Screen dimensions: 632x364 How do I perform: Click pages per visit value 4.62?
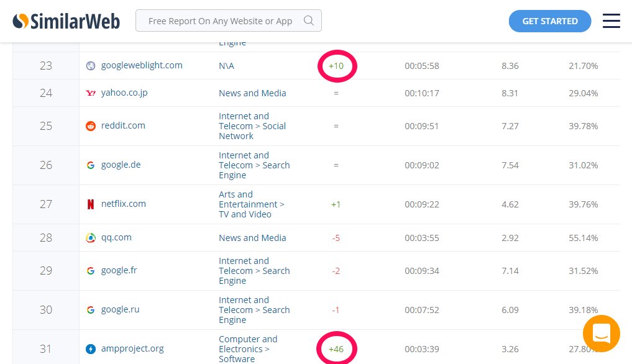510,205
